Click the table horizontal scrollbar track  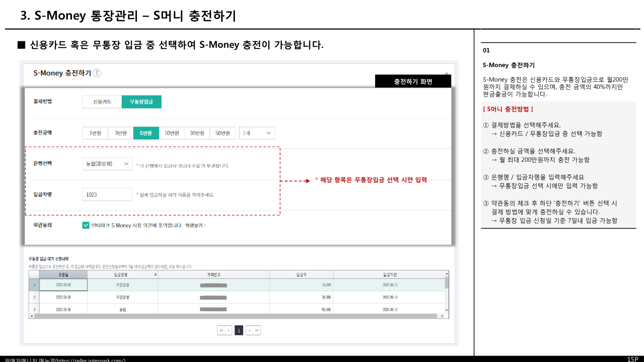tap(235, 316)
